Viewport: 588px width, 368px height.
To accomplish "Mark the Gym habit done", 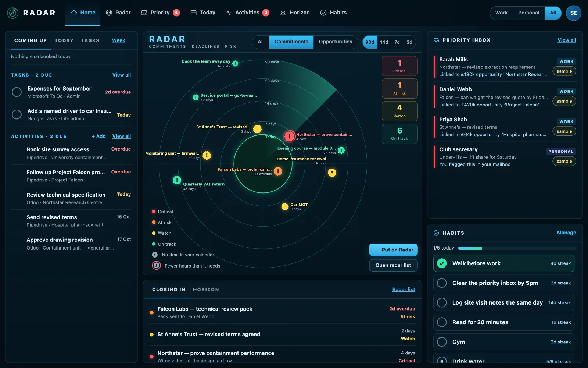I will [x=442, y=342].
